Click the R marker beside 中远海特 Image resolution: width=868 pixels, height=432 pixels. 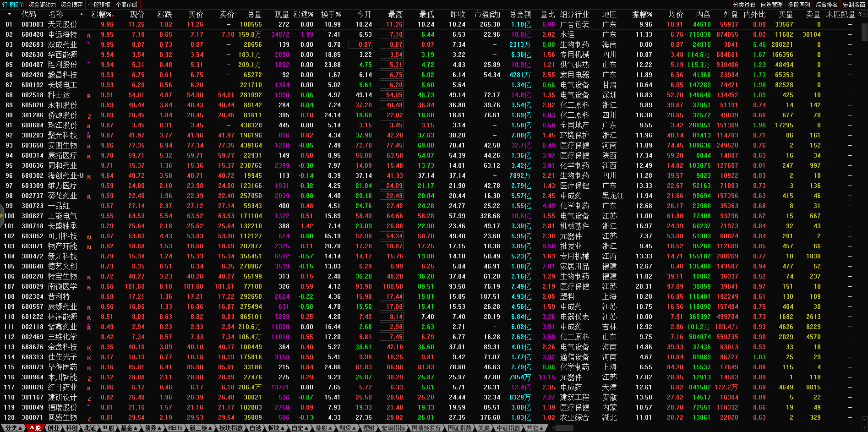tap(89, 35)
